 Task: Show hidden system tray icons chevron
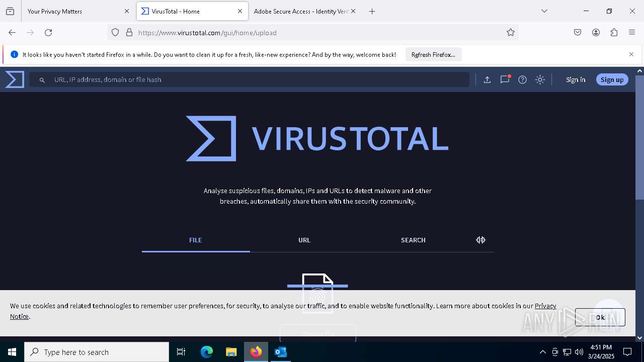542,352
